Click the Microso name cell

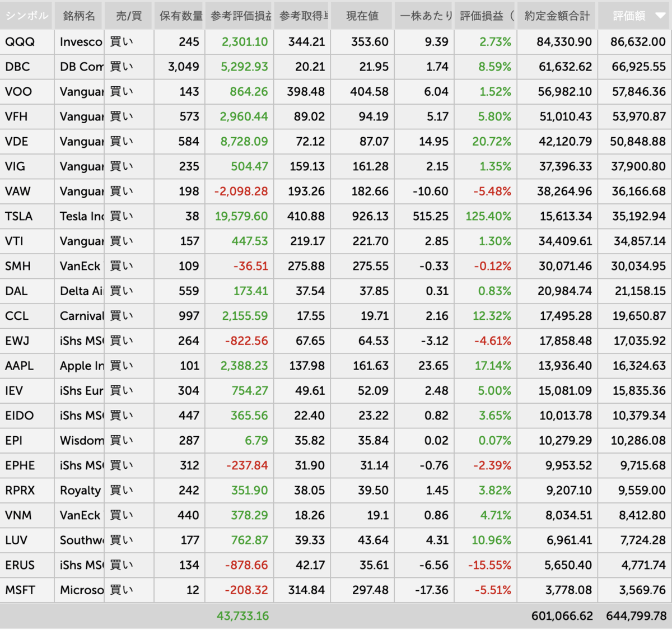coord(79,590)
